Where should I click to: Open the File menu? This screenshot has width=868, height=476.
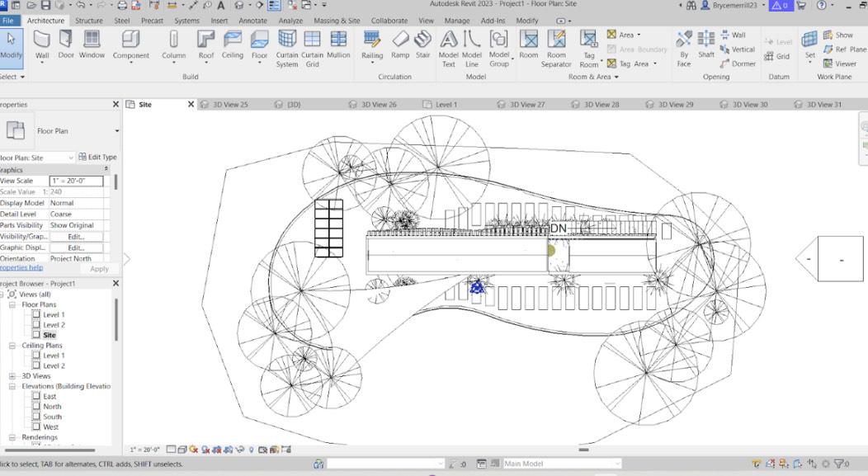8,21
